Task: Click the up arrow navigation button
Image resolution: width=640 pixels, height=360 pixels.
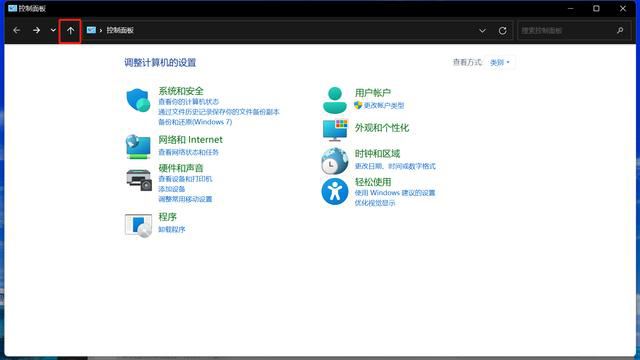Action: pyautogui.click(x=70, y=31)
